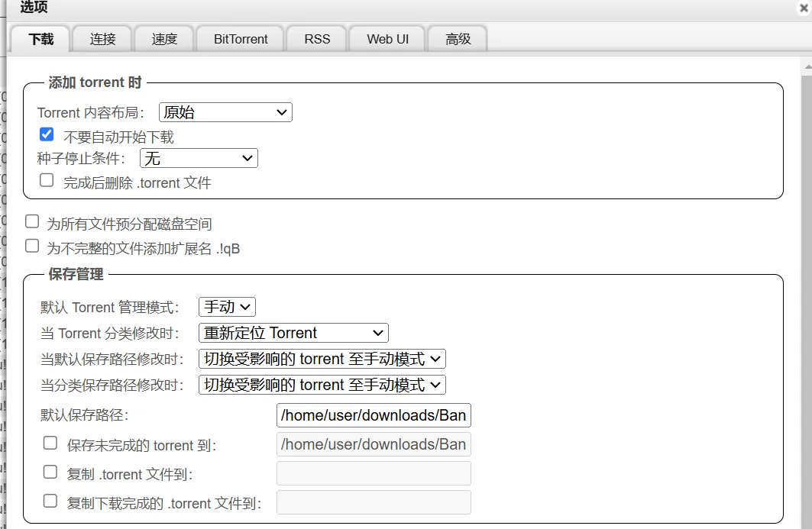This screenshot has width=812, height=529.
Task: Click the 选项 dialog title
Action: point(34,7)
